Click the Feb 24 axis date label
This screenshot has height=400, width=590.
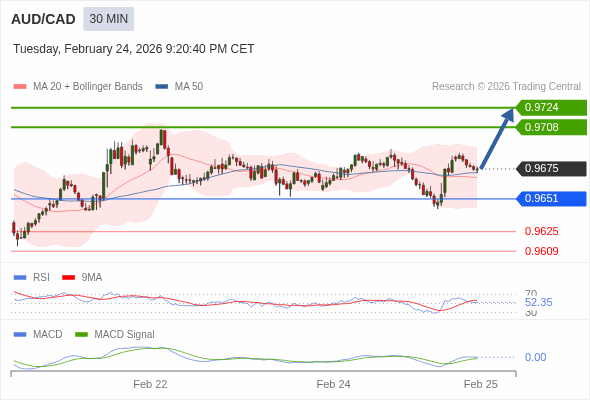[x=333, y=384]
